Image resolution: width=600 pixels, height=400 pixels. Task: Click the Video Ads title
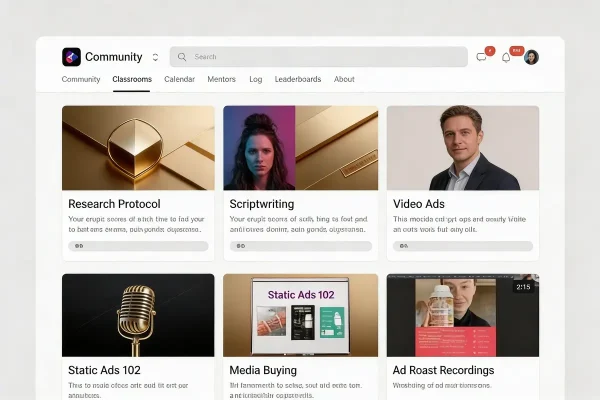419,204
